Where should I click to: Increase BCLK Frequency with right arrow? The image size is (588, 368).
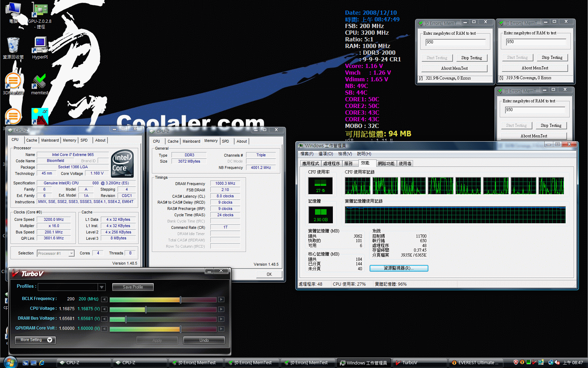pyautogui.click(x=221, y=299)
